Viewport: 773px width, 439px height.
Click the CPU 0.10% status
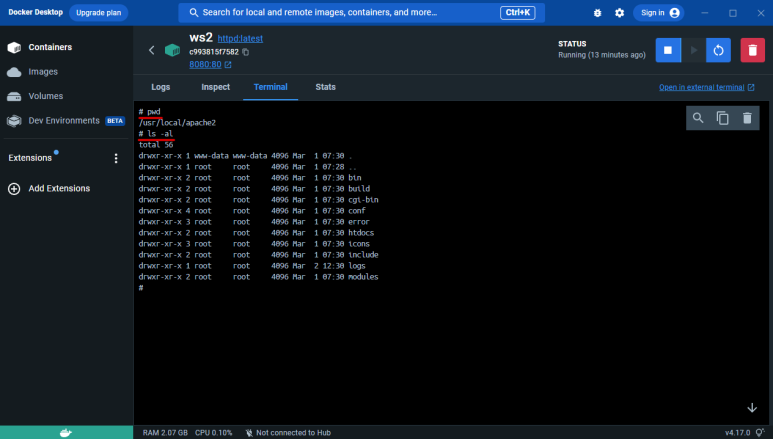(213, 433)
